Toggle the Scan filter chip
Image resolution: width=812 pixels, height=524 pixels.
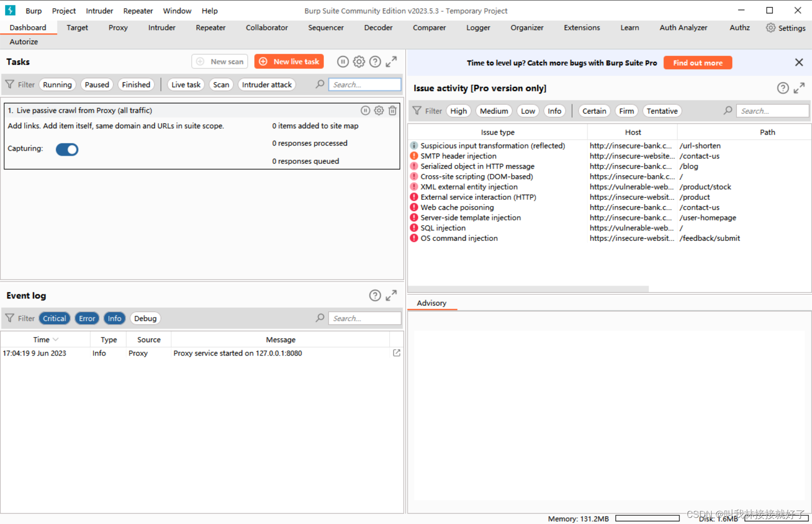pos(222,85)
